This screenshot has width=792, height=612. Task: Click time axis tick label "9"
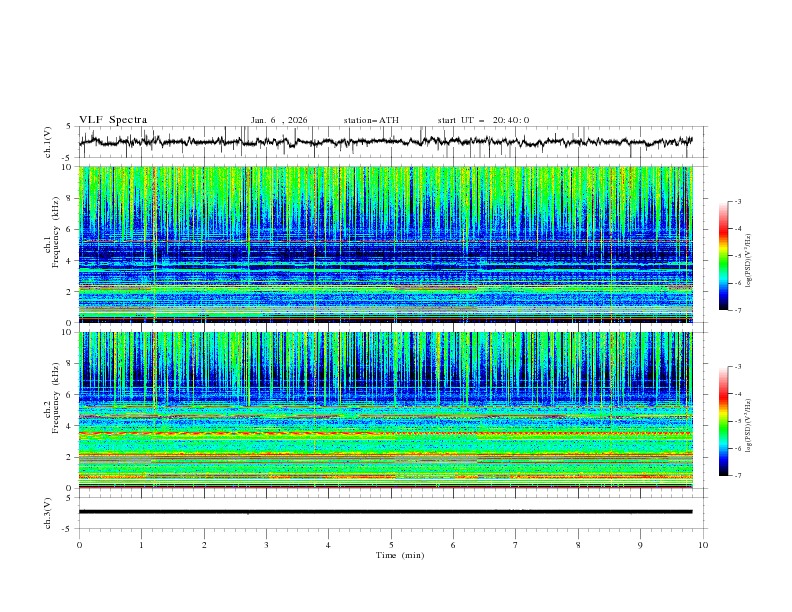(x=640, y=545)
